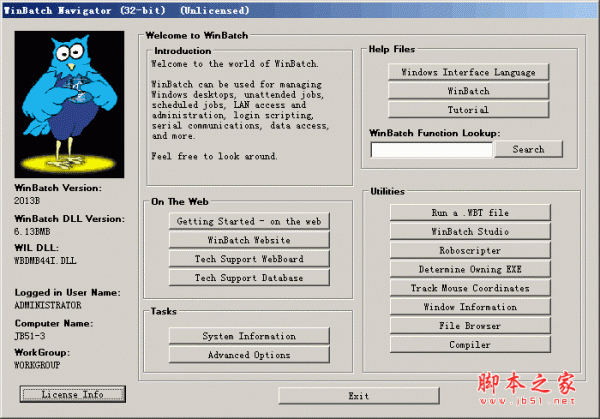Open Determine Owning EXE utility
The image size is (600, 419).
(470, 269)
